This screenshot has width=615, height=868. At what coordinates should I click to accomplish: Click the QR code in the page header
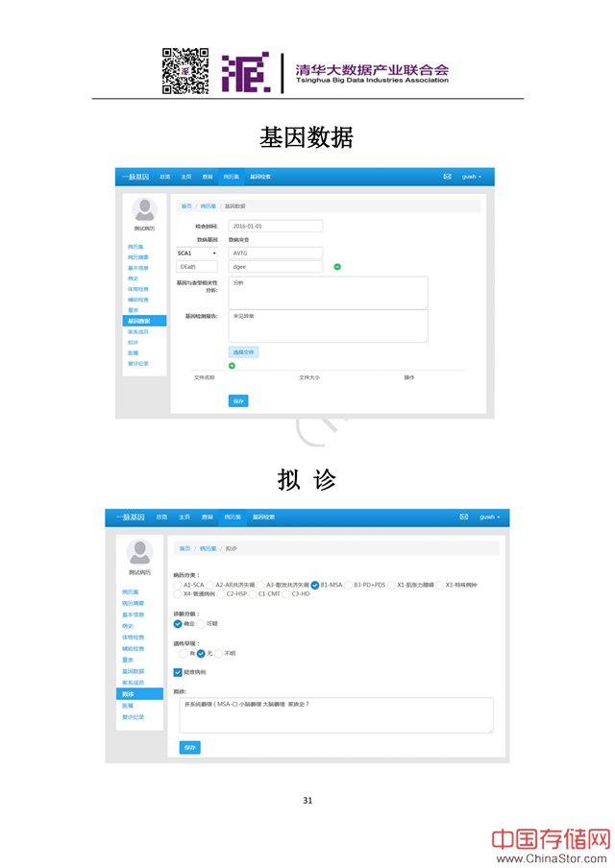pyautogui.click(x=184, y=70)
